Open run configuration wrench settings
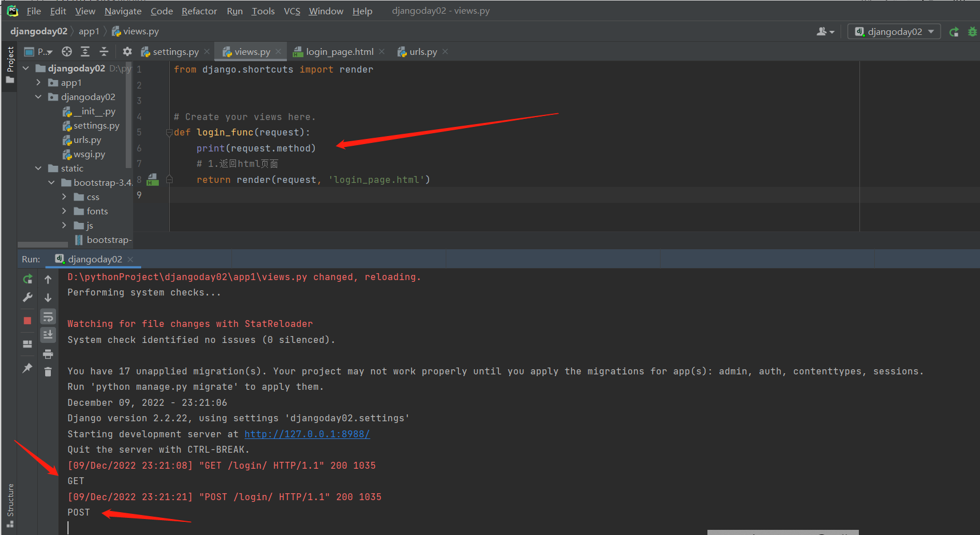 pos(27,297)
